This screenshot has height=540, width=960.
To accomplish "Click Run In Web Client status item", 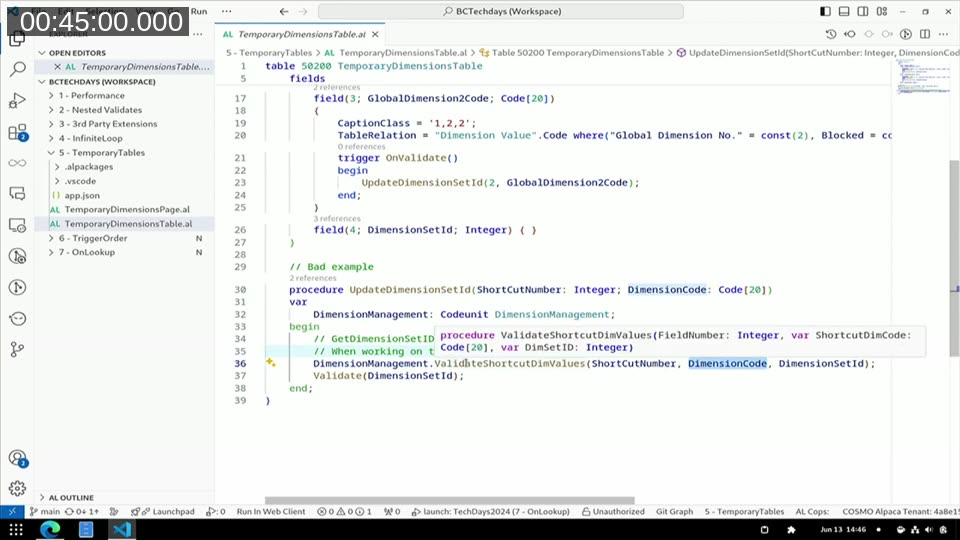I will click(x=271, y=511).
